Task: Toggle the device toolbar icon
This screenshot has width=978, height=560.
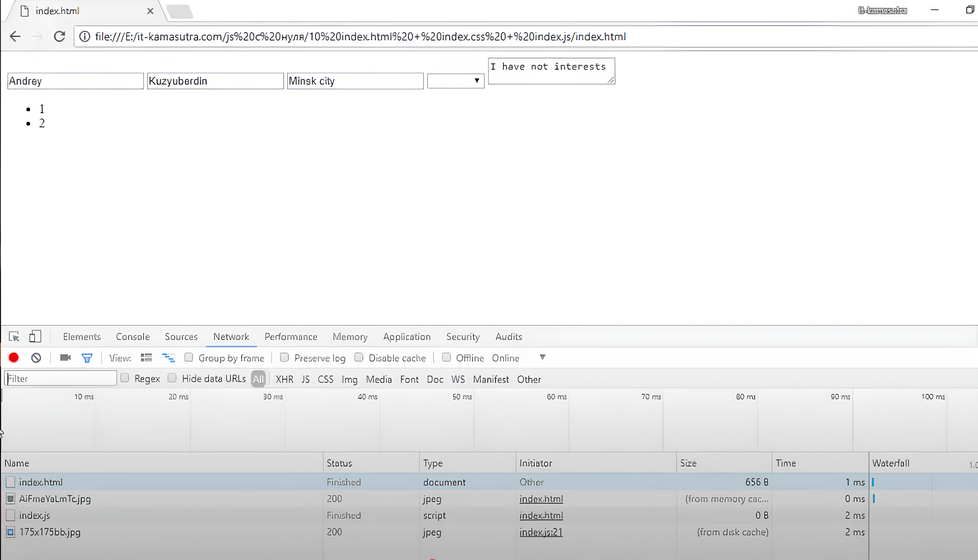Action: pyautogui.click(x=35, y=337)
